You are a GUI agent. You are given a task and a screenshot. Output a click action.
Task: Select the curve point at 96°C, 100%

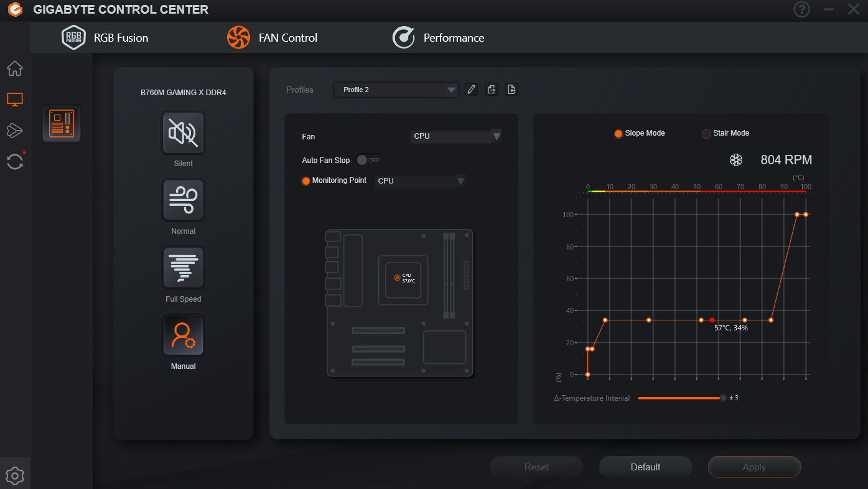797,215
